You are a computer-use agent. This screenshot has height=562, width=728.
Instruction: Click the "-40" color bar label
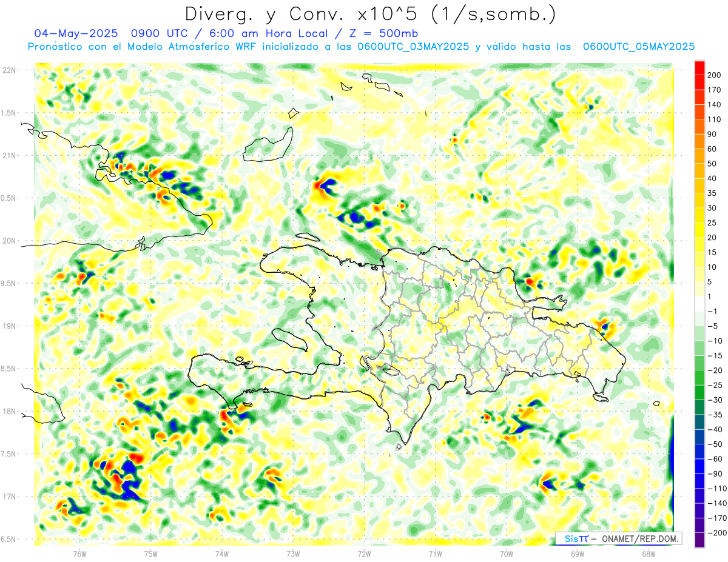715,429
